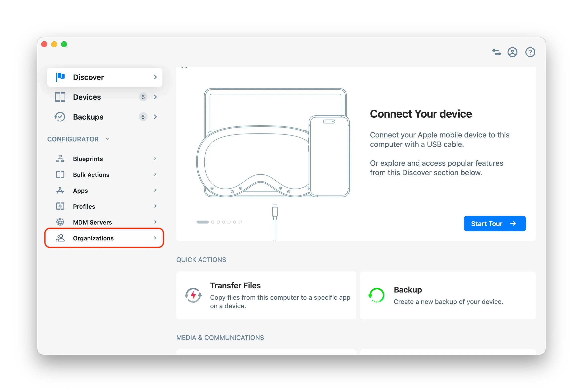Image resolution: width=583 pixels, height=392 pixels.
Task: Click the Backups checkmark icon
Action: pyautogui.click(x=60, y=117)
